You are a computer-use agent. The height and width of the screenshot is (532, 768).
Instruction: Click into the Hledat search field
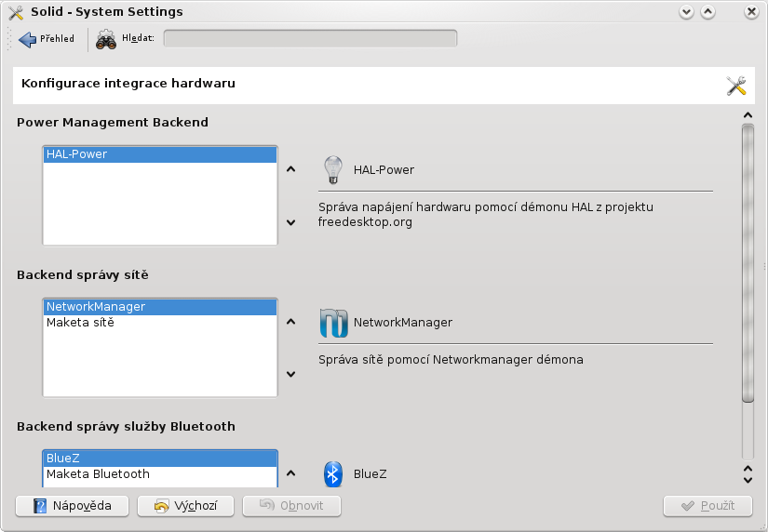point(311,39)
